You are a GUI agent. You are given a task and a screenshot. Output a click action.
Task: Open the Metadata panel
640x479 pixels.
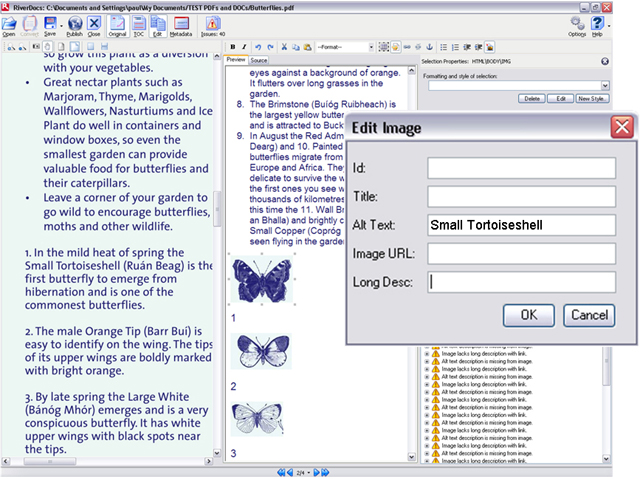(181, 26)
